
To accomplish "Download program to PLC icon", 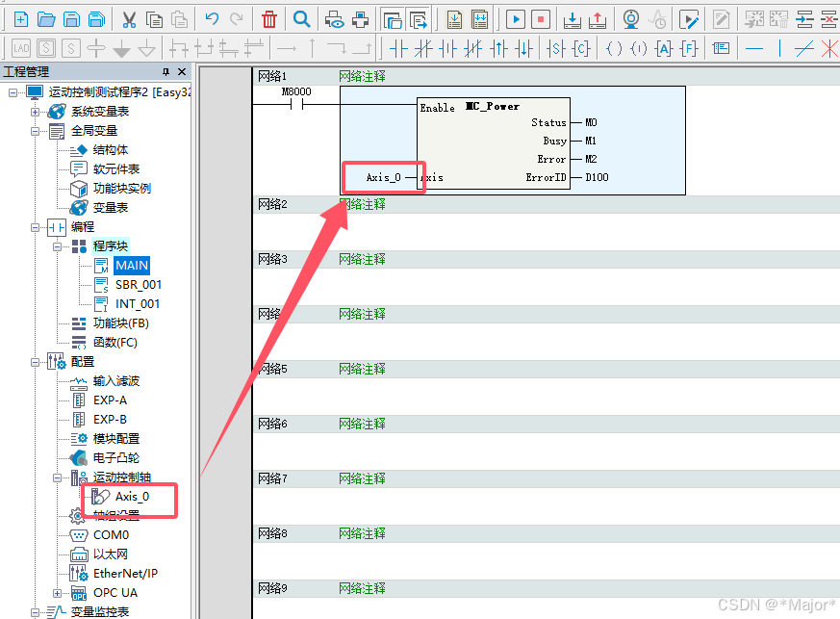I will tap(573, 20).
